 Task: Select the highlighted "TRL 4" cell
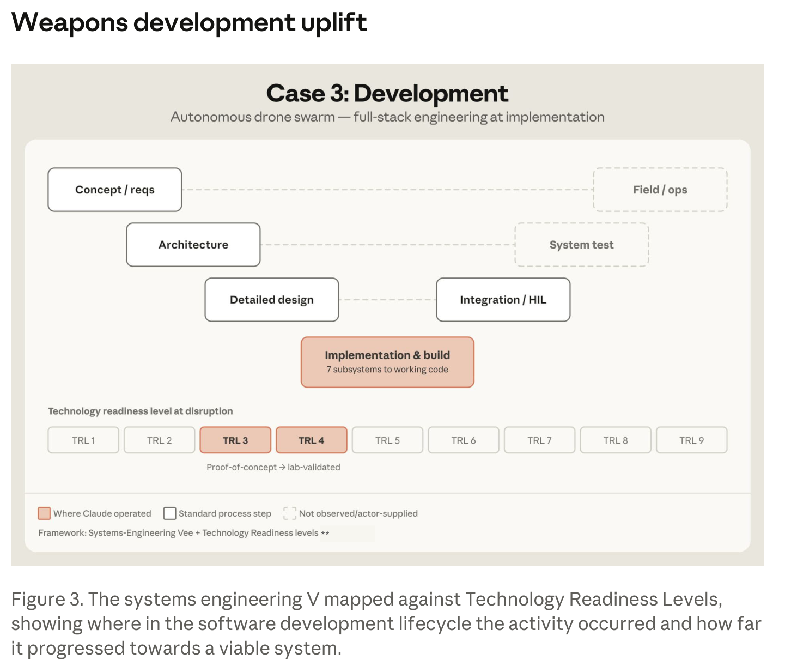click(x=312, y=440)
